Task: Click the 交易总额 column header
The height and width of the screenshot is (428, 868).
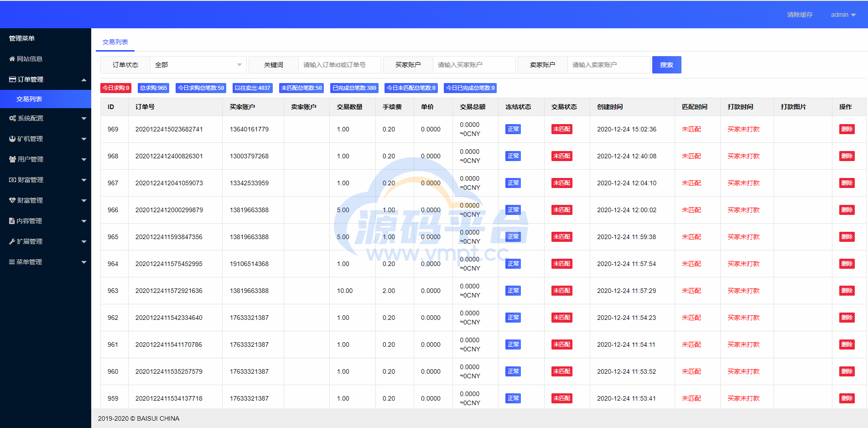Action: pos(473,107)
